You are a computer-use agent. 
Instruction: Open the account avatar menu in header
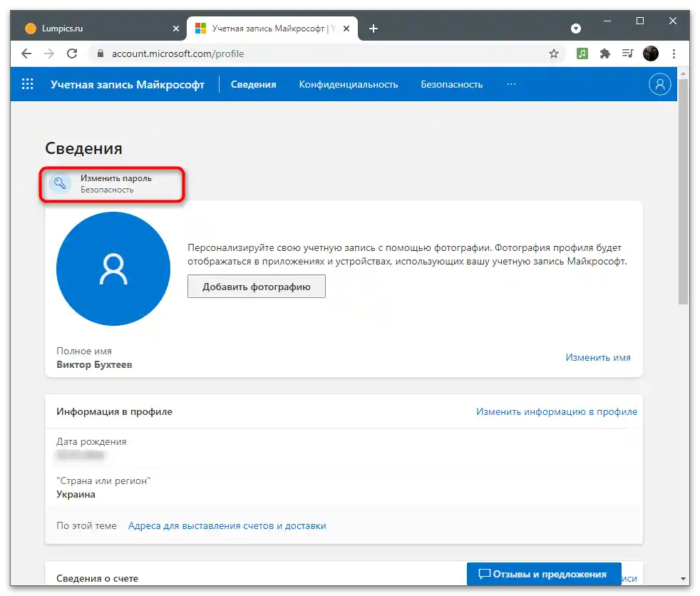(659, 84)
